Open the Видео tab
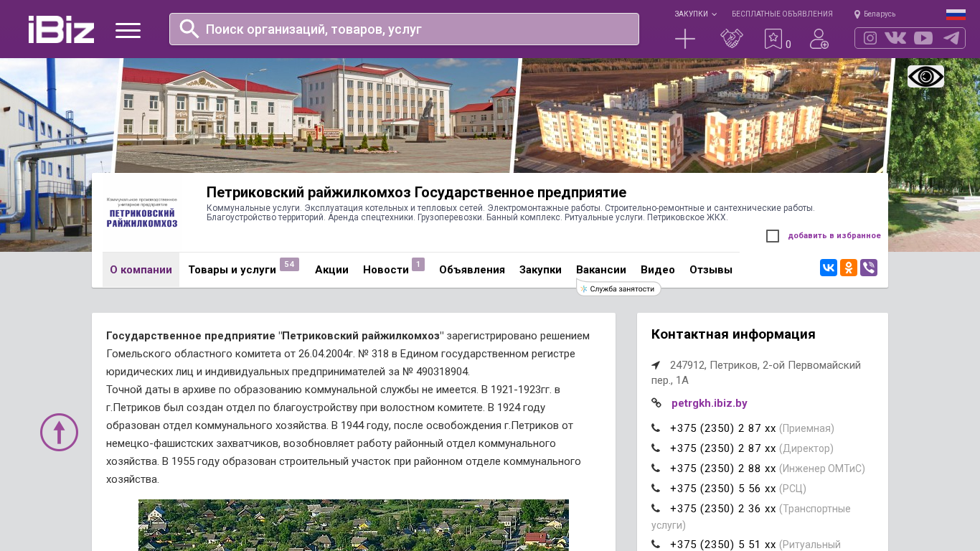 [658, 270]
